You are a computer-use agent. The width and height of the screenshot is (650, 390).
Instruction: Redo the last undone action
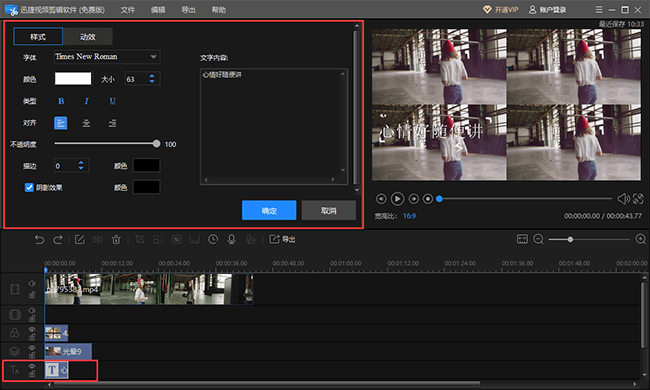click(58, 240)
